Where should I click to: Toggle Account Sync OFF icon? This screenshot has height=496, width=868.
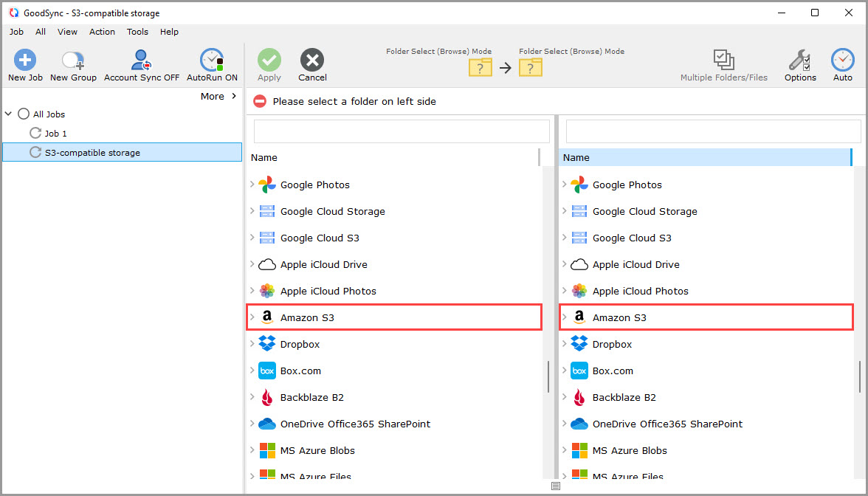141,60
